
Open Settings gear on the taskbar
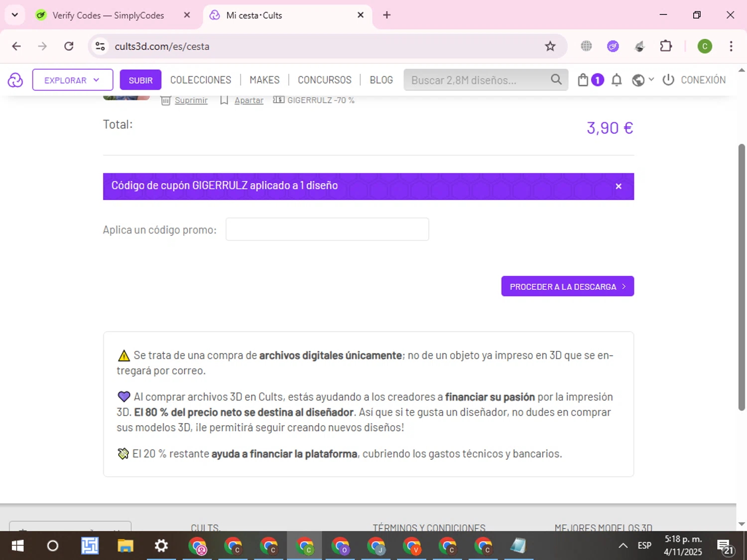pos(161,546)
